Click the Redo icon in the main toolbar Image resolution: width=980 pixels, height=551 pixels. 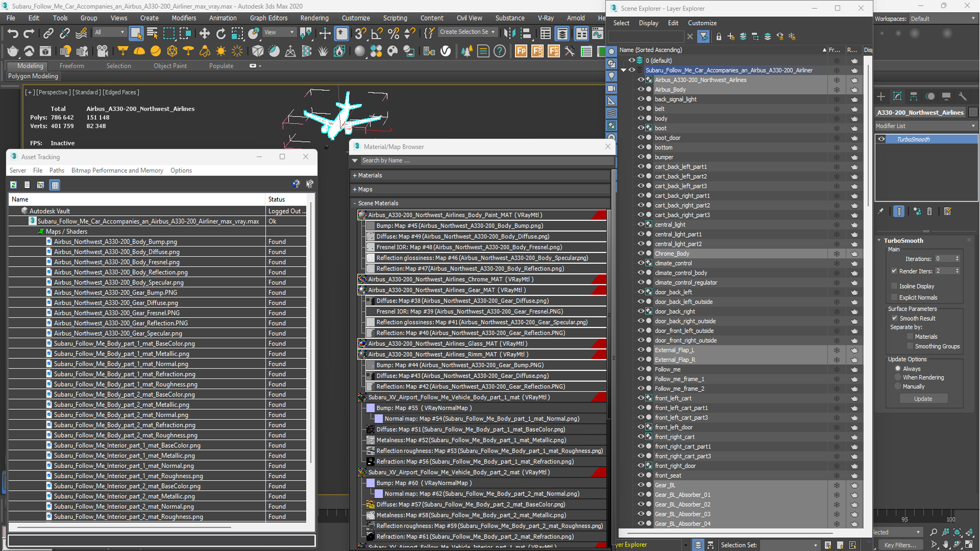[x=29, y=34]
